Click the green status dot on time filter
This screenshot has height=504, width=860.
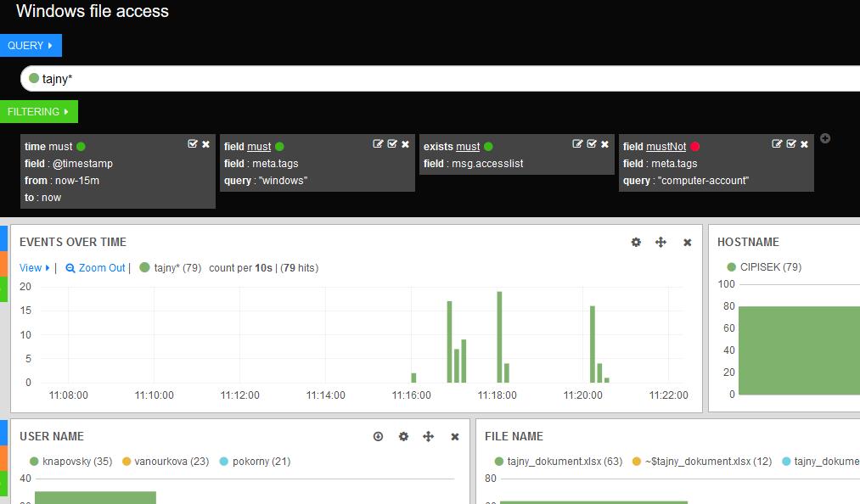pos(82,147)
